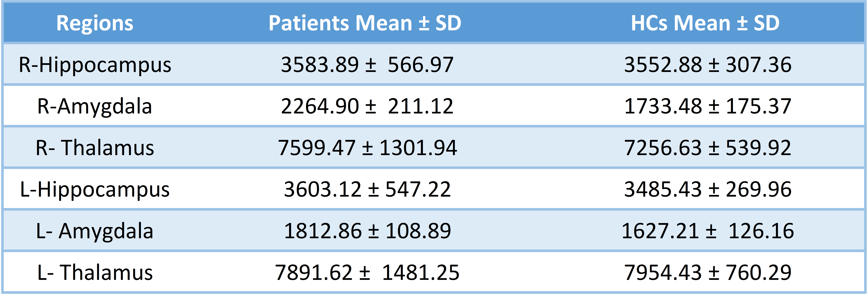The width and height of the screenshot is (868, 294).
Task: Select patients value 7599.47 ± 1301.94
Action: tap(367, 148)
